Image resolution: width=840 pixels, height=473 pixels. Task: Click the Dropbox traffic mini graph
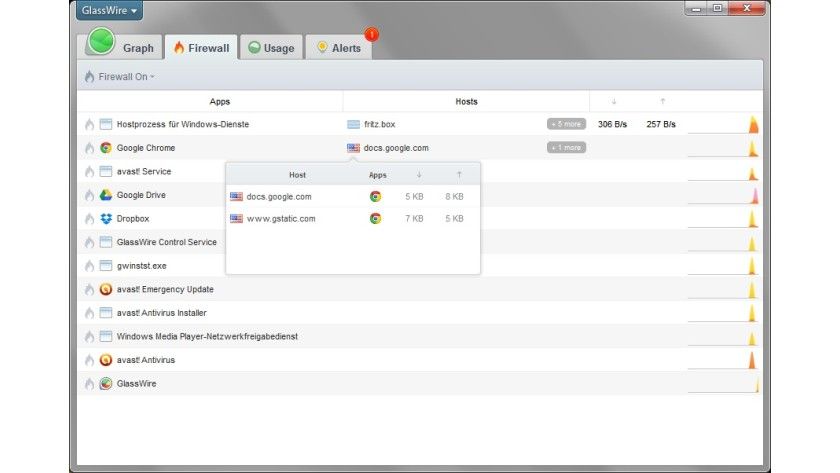pyautogui.click(x=724, y=219)
